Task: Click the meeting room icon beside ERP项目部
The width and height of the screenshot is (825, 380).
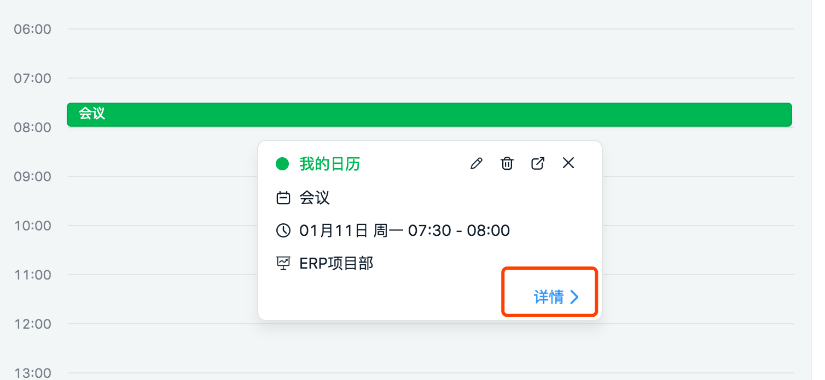Action: point(283,263)
